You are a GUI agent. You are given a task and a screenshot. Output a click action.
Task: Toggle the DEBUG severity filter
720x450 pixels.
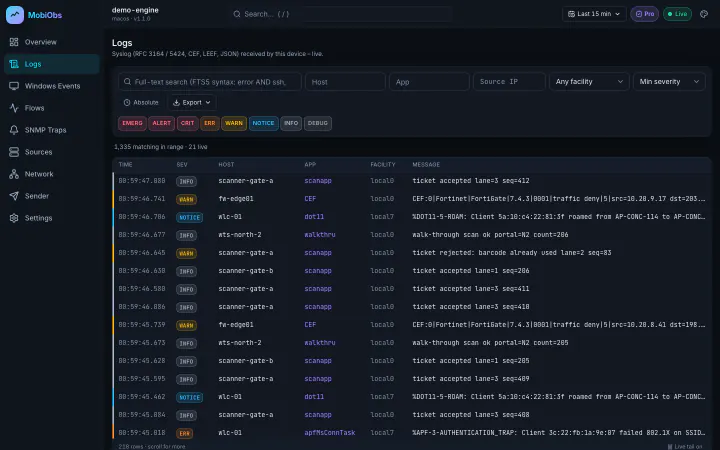pyautogui.click(x=318, y=123)
